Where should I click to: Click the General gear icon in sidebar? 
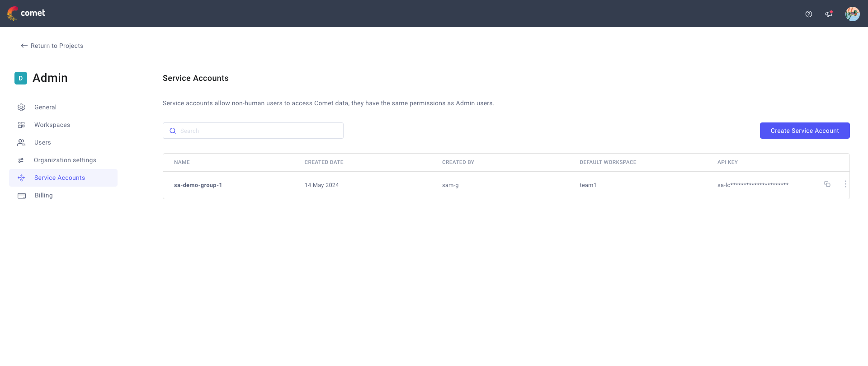[x=21, y=107]
